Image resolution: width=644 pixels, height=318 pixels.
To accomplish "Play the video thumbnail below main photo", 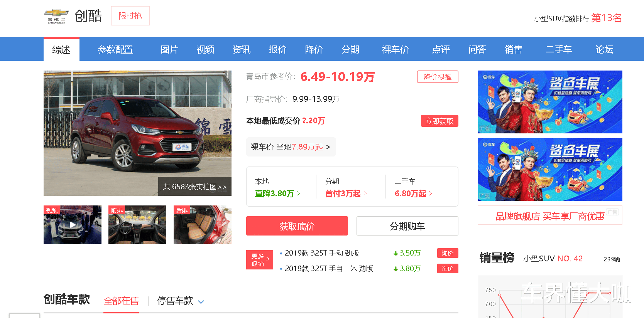I will pyautogui.click(x=73, y=225).
